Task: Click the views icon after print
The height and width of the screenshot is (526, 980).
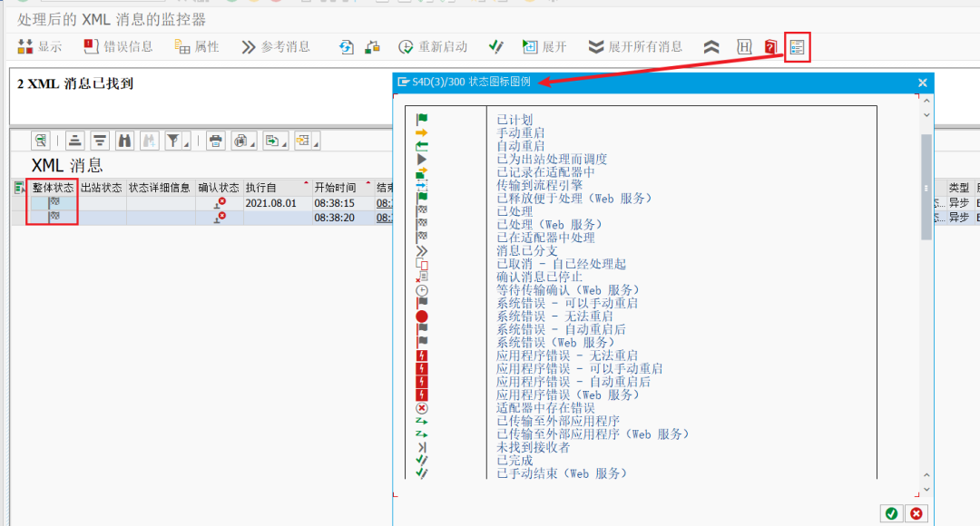Action: coord(240,141)
